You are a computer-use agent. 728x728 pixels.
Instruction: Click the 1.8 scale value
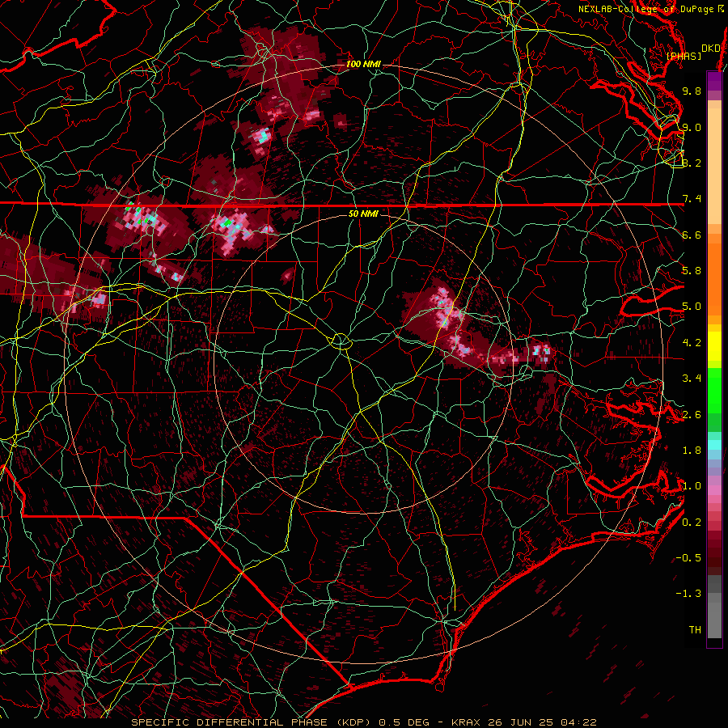click(x=692, y=451)
